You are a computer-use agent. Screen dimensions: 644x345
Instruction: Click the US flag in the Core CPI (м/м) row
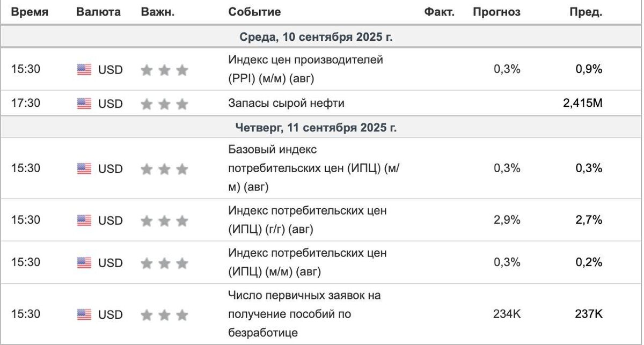(x=84, y=169)
